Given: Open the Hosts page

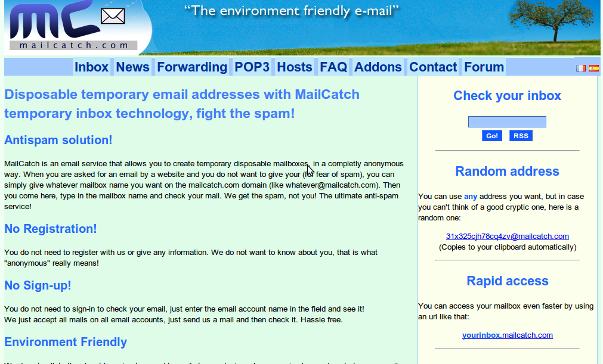Looking at the screenshot, I should tap(295, 67).
